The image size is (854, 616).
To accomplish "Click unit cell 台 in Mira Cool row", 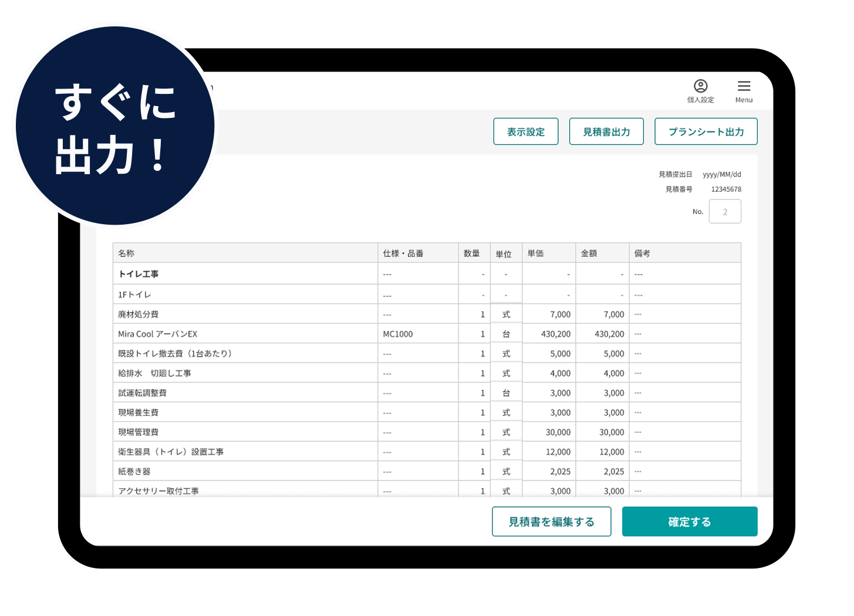I will click(506, 334).
